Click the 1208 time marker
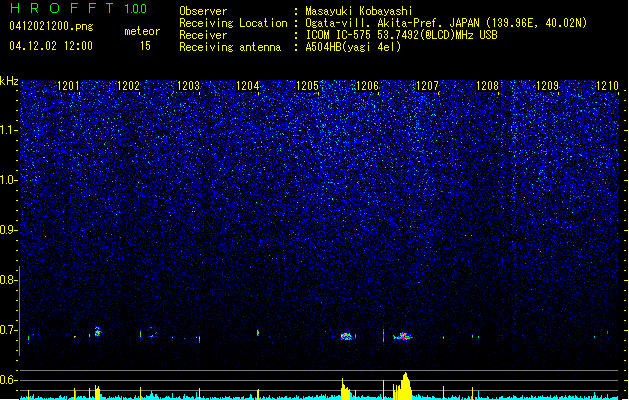The width and height of the screenshot is (629, 400). click(x=487, y=86)
